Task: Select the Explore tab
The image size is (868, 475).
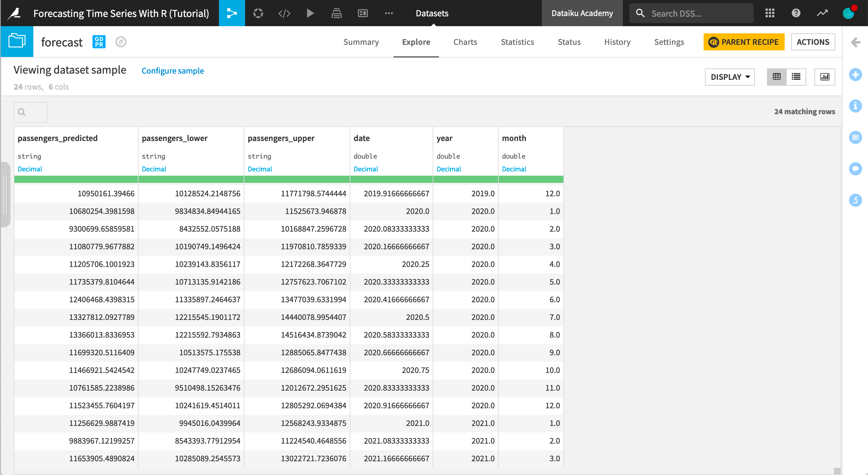Action: coord(416,42)
